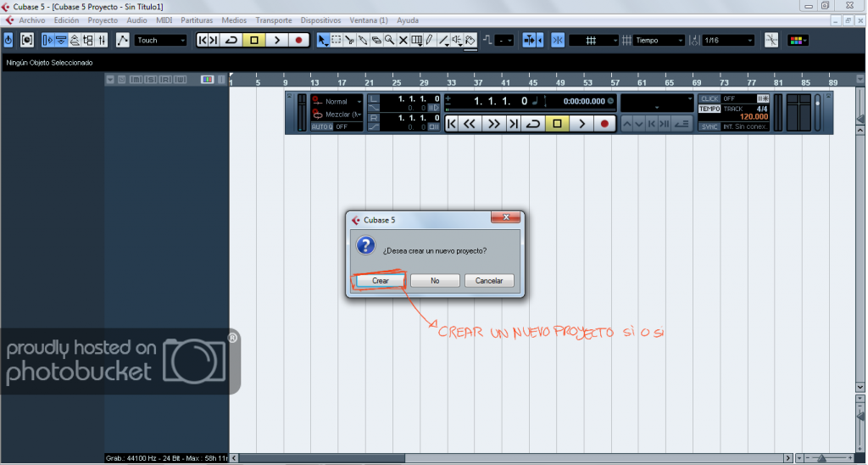Open the Medios menu
Screen dimensions: 868x465
tap(234, 20)
